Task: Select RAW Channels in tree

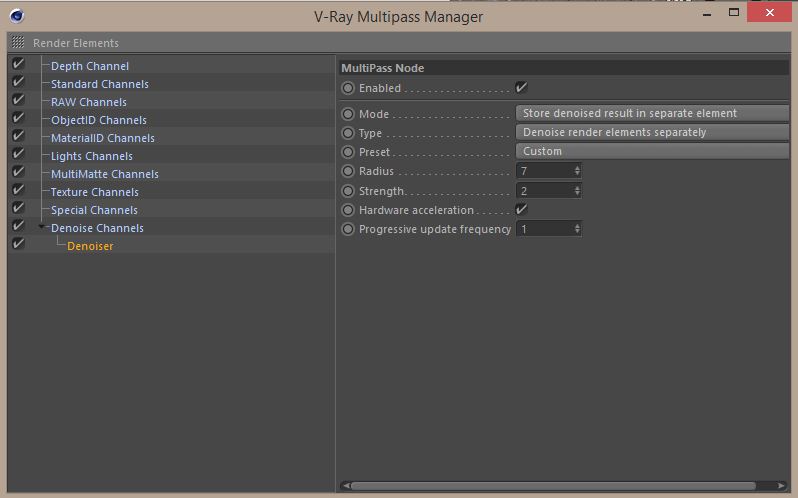Action: tap(89, 102)
